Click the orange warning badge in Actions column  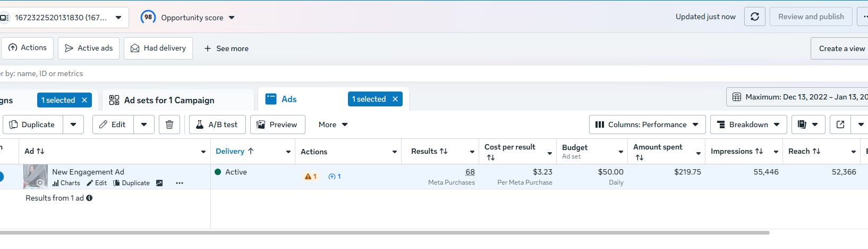tap(310, 177)
